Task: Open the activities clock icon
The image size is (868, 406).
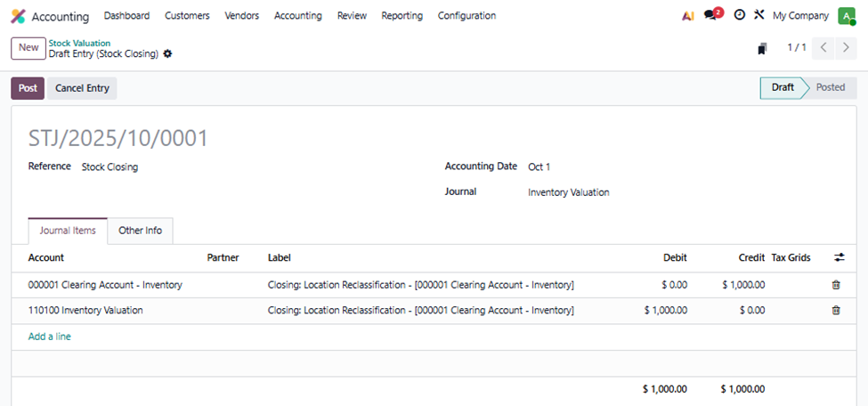Action: [x=739, y=15]
